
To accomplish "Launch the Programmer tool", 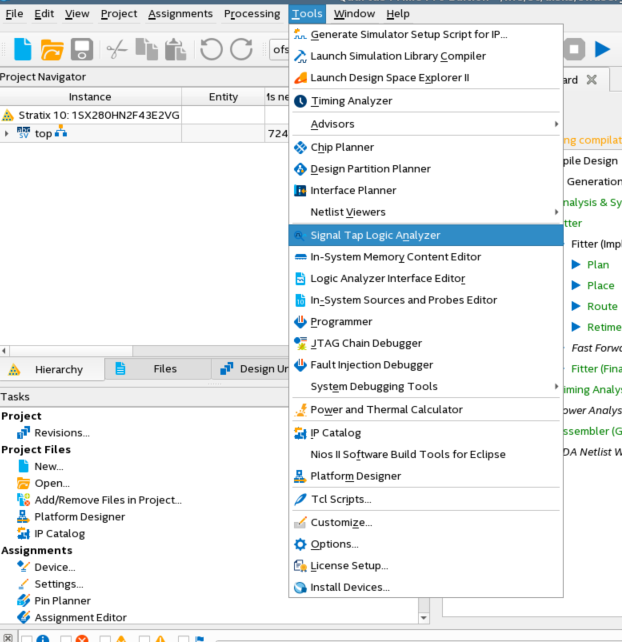I will (341, 322).
